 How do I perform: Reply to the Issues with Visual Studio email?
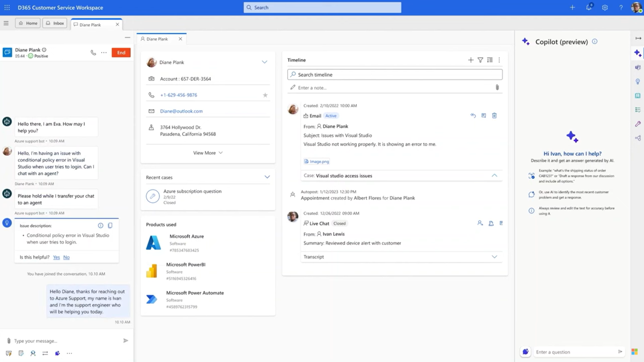click(x=473, y=116)
